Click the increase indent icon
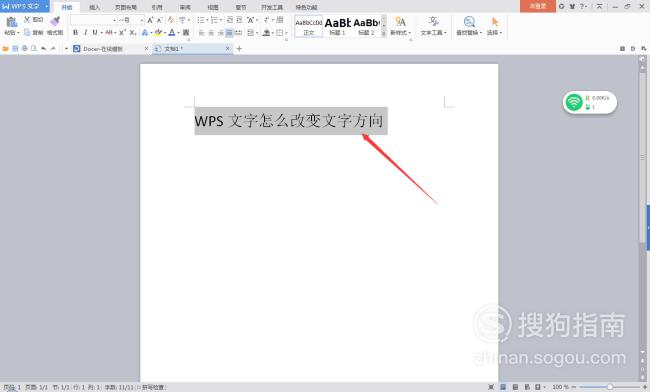 coord(239,20)
